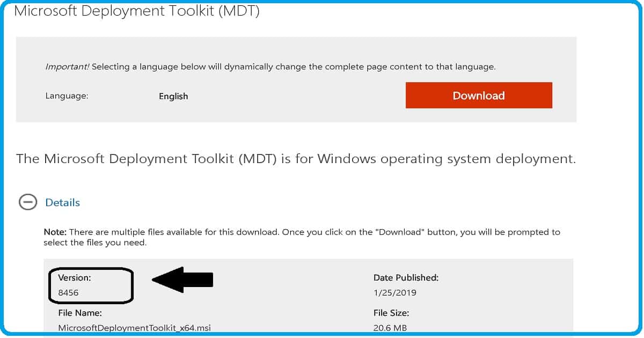Image resolution: width=644 pixels, height=338 pixels.
Task: Click the File Size: label
Action: pyautogui.click(x=391, y=312)
